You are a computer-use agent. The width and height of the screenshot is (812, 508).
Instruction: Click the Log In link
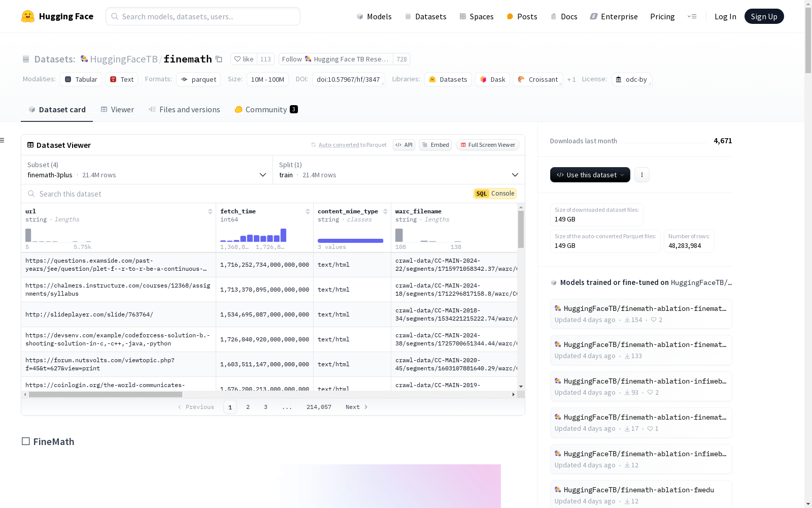click(x=725, y=16)
